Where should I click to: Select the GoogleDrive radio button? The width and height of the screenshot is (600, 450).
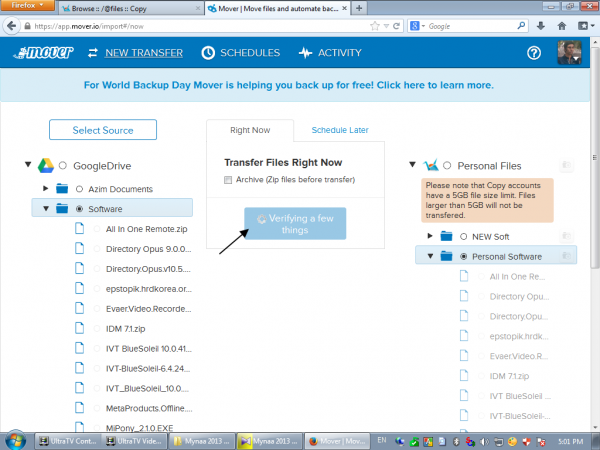[x=63, y=165]
